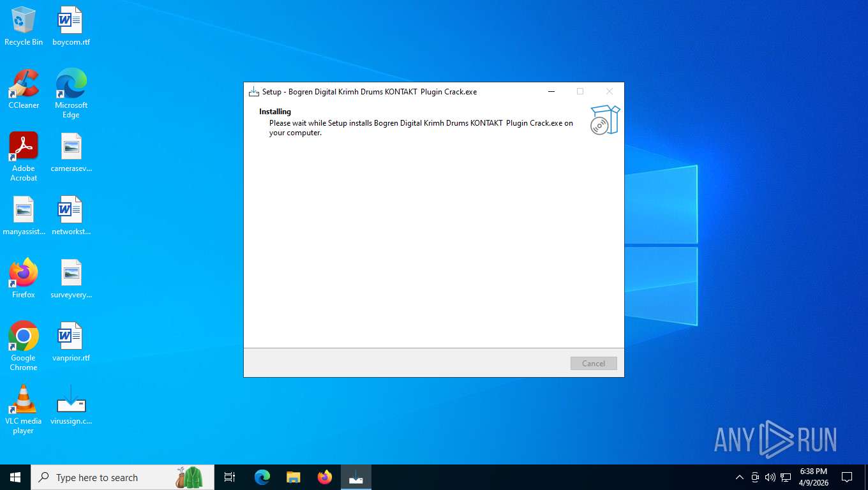Open the volume speaker tray icon

click(770, 477)
